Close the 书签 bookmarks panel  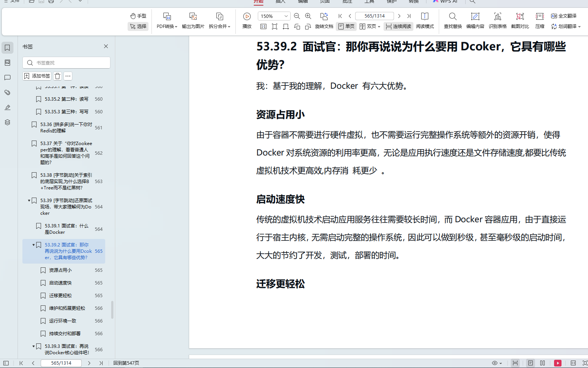pyautogui.click(x=106, y=46)
